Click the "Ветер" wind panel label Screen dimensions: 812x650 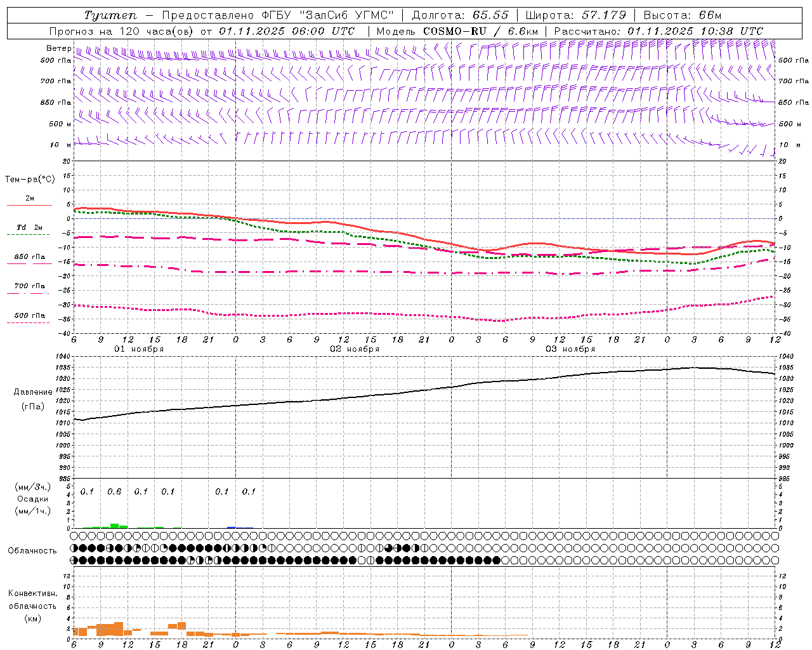point(59,48)
